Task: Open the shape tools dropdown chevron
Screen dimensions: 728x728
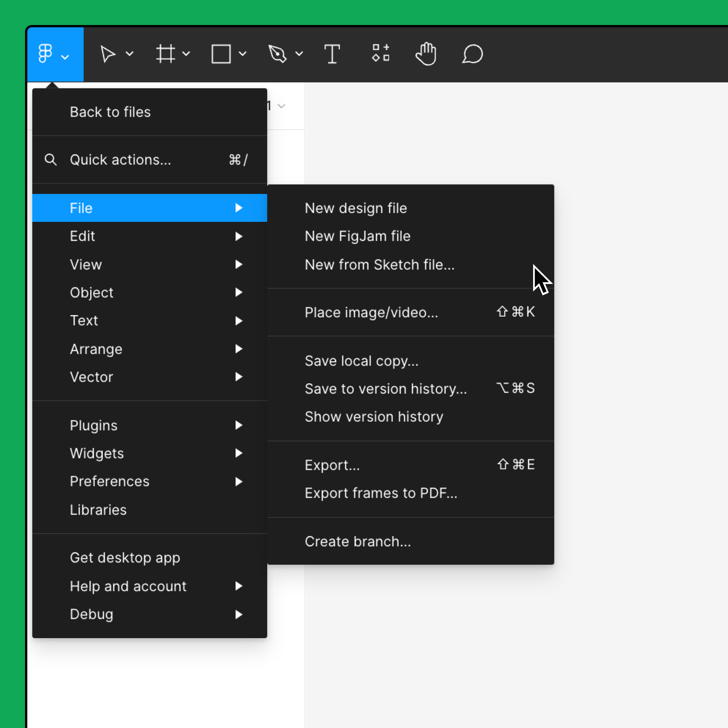Action: (243, 54)
